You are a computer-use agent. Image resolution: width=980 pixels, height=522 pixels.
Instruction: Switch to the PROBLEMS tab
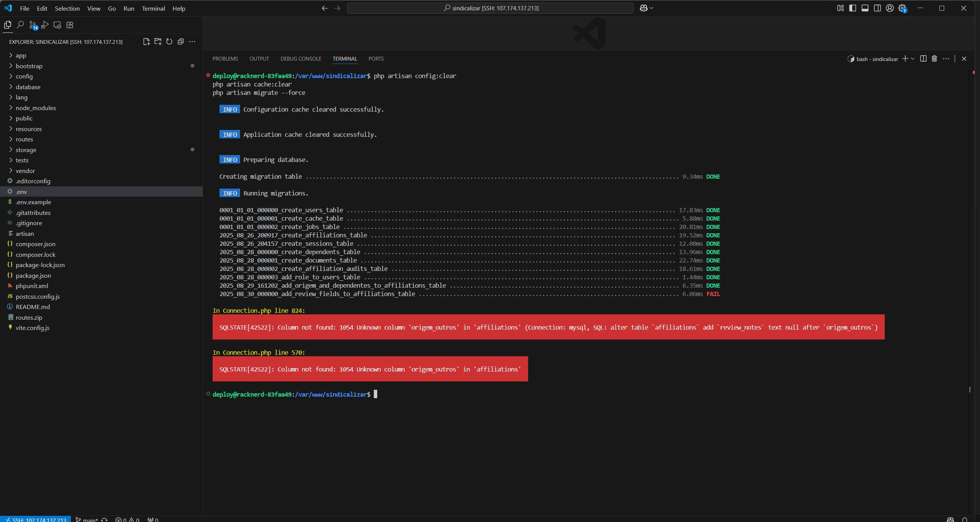225,59
